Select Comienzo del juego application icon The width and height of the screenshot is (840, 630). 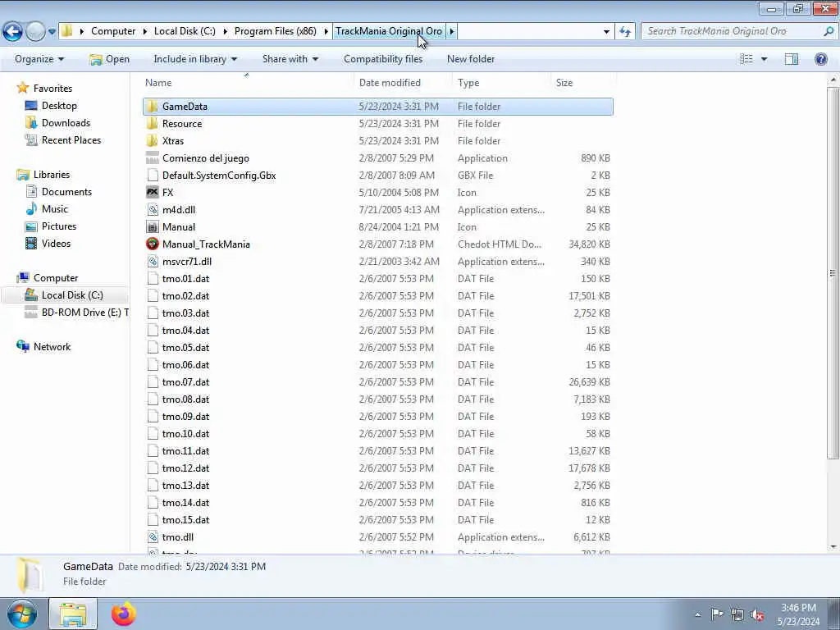(153, 158)
